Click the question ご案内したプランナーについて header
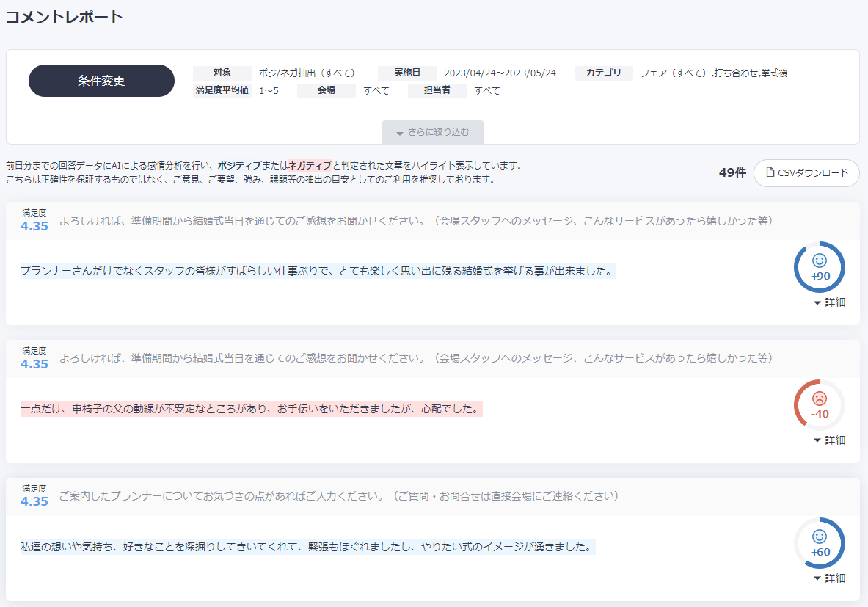Viewport: 868px width, 607px height. [x=339, y=496]
